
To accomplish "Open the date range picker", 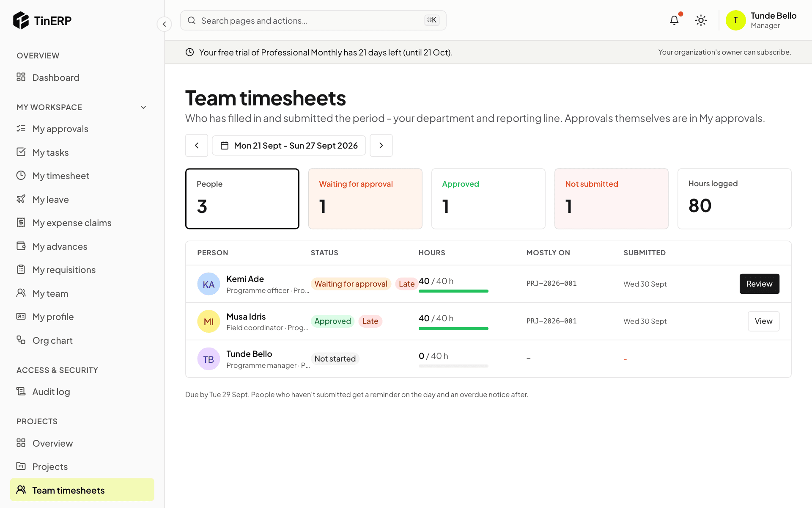I will tap(289, 146).
